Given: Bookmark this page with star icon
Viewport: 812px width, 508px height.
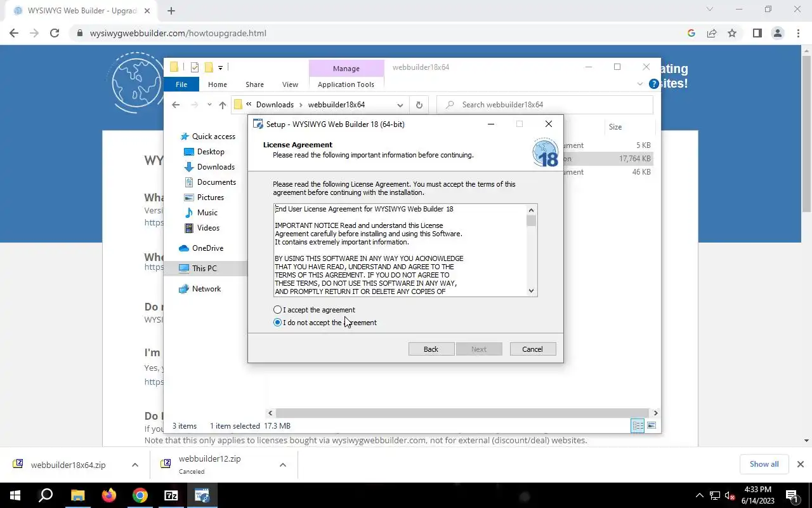Looking at the screenshot, I should click(x=732, y=33).
